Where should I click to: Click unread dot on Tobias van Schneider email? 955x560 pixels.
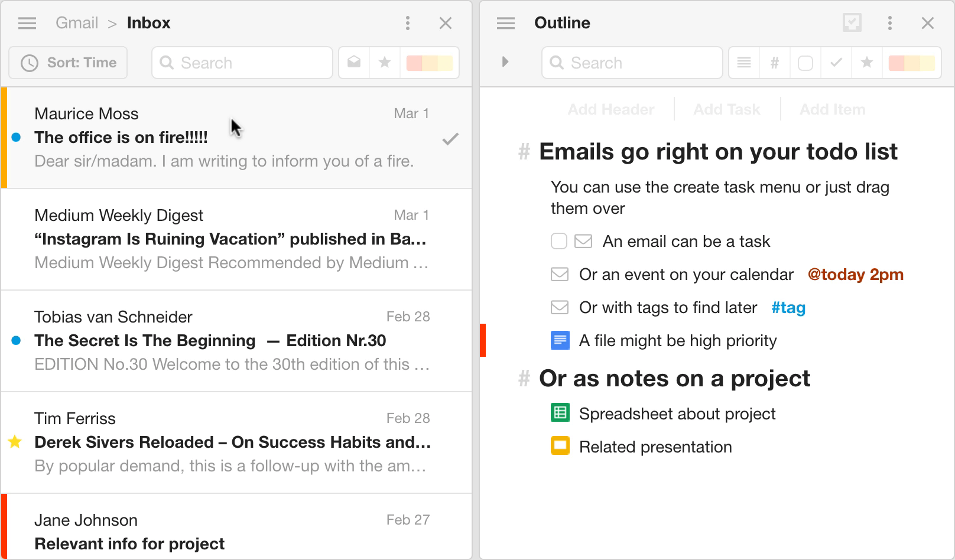pyautogui.click(x=16, y=341)
